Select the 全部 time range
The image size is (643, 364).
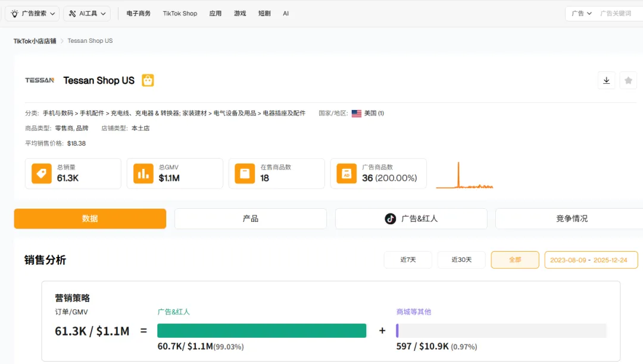(515, 260)
